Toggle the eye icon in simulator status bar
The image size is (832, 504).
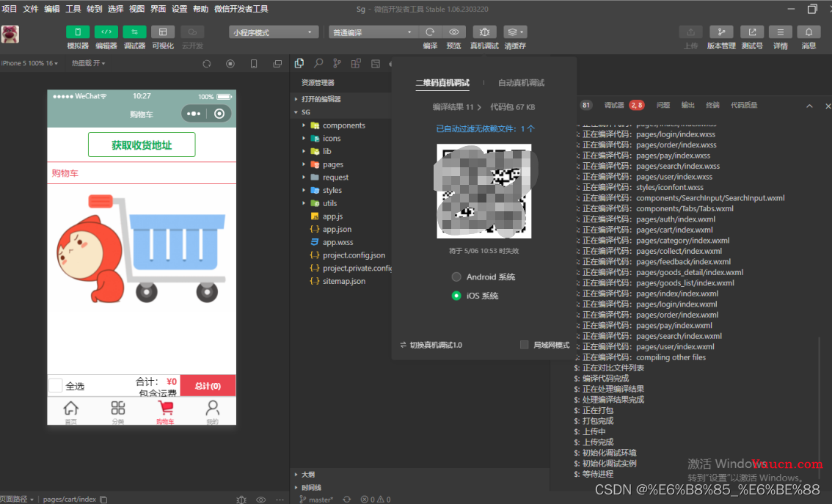(261, 499)
